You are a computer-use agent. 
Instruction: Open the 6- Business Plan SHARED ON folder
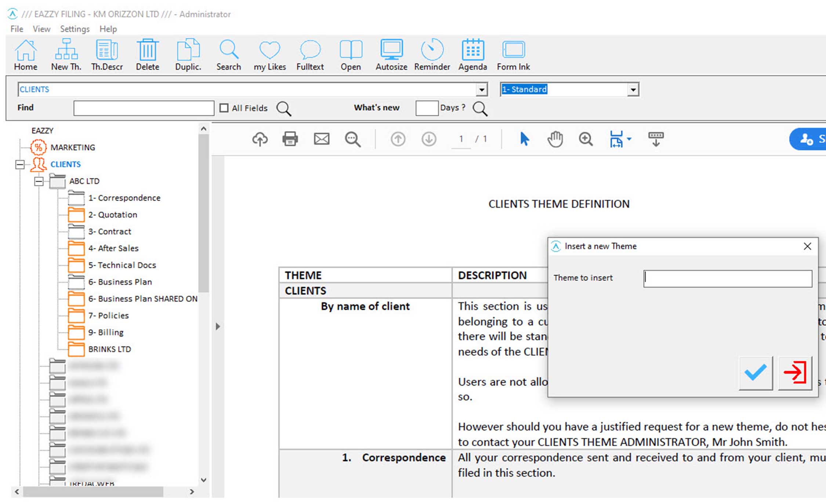click(142, 299)
